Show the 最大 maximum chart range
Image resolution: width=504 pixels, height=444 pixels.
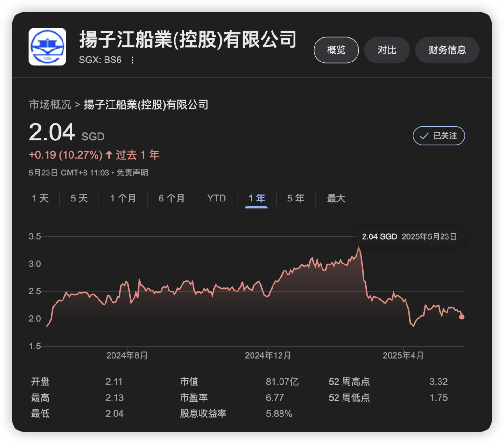pos(336,198)
